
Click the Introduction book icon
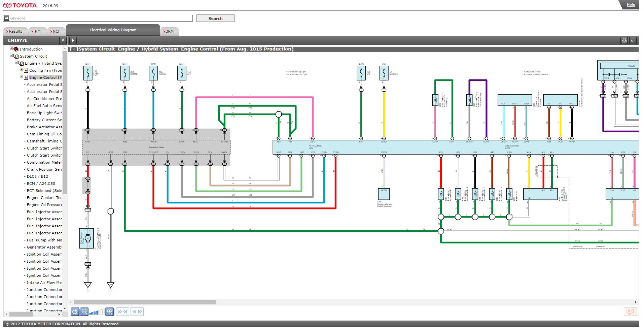pos(16,49)
